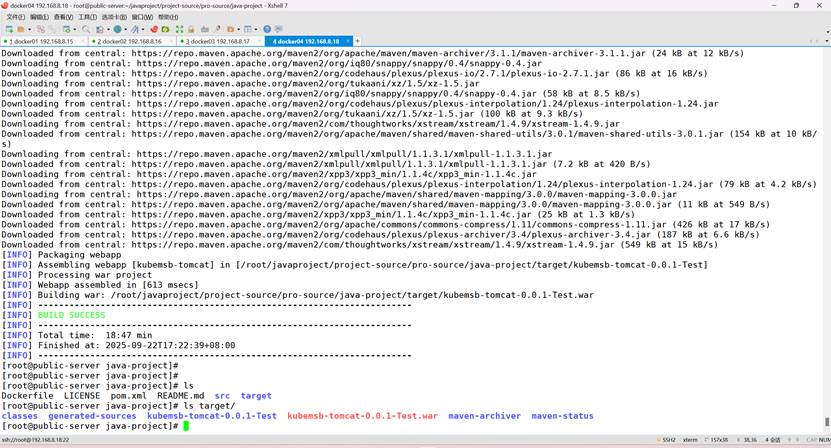Expand the color scheme icon dropdown arrow
This screenshot has height=448, width=831.
point(143,29)
